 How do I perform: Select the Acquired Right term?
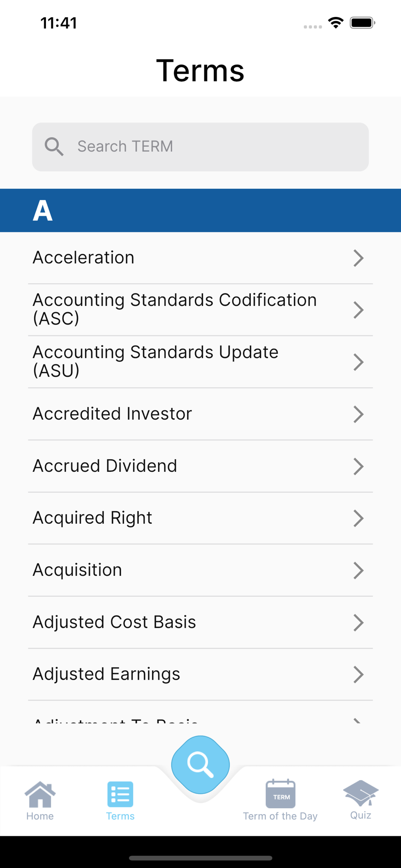(92, 518)
